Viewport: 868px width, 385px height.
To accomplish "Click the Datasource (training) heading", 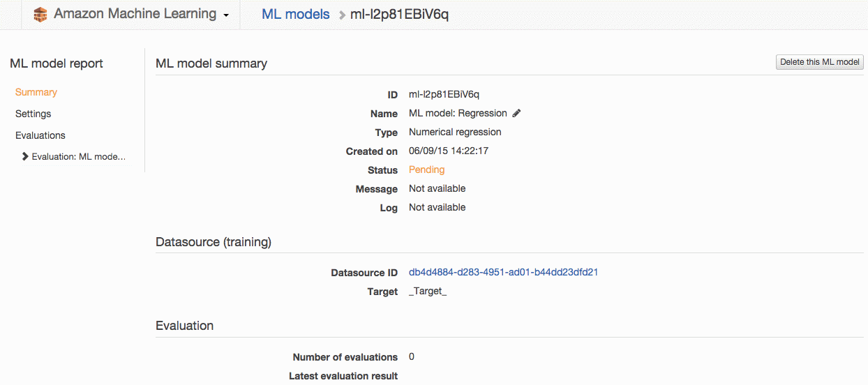I will (x=214, y=242).
